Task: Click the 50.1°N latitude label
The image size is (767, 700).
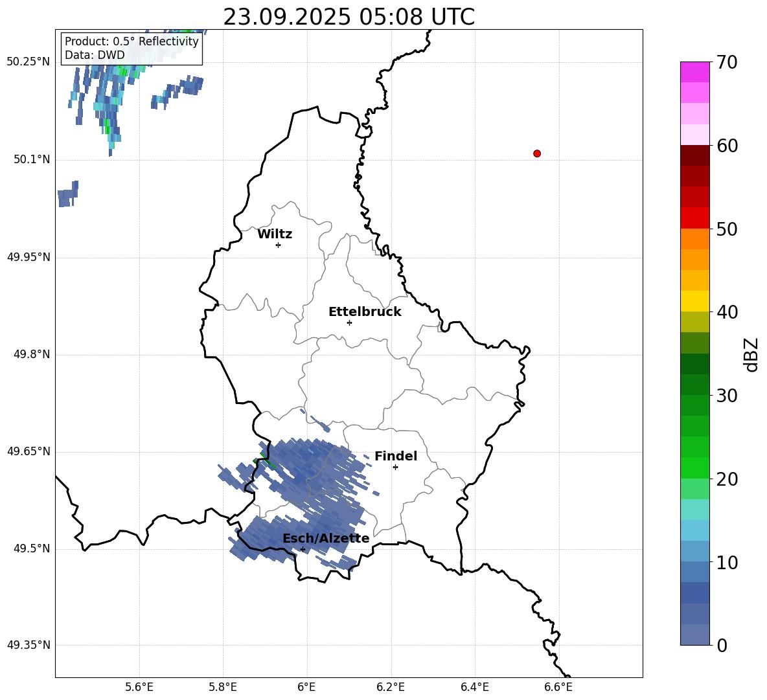Action: [x=32, y=160]
